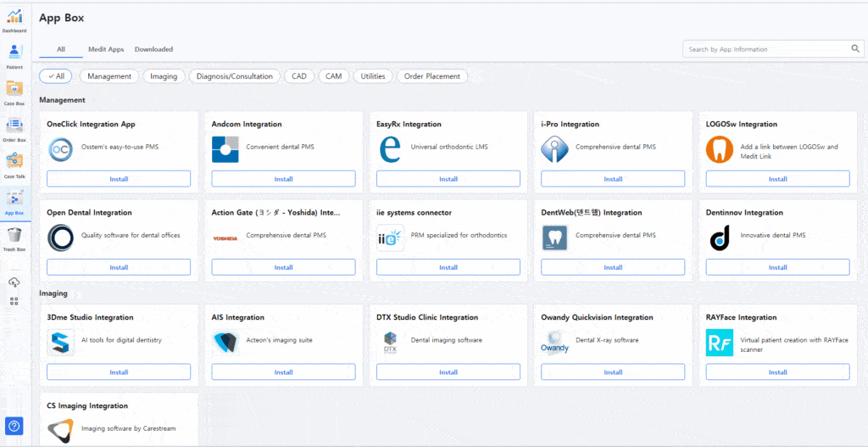Switch to the Downloaded tab
This screenshot has height=447, width=868.
click(154, 49)
